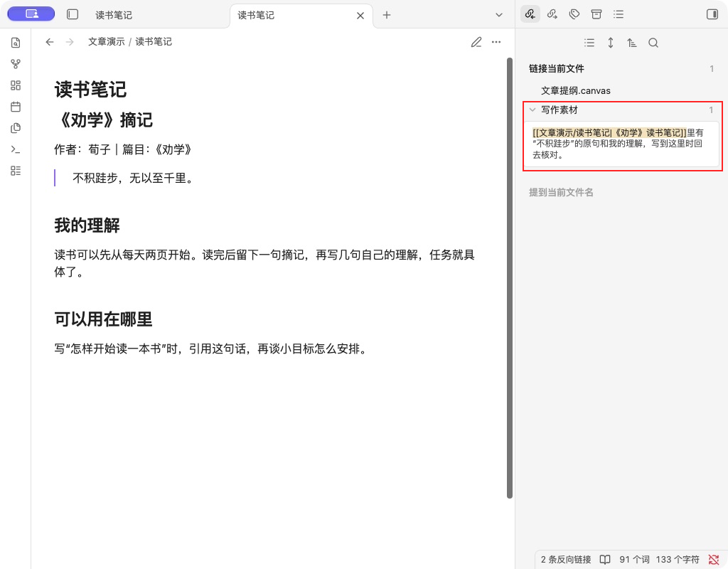Image resolution: width=728 pixels, height=569 pixels.
Task: Open more options three-dots menu
Action: point(496,42)
